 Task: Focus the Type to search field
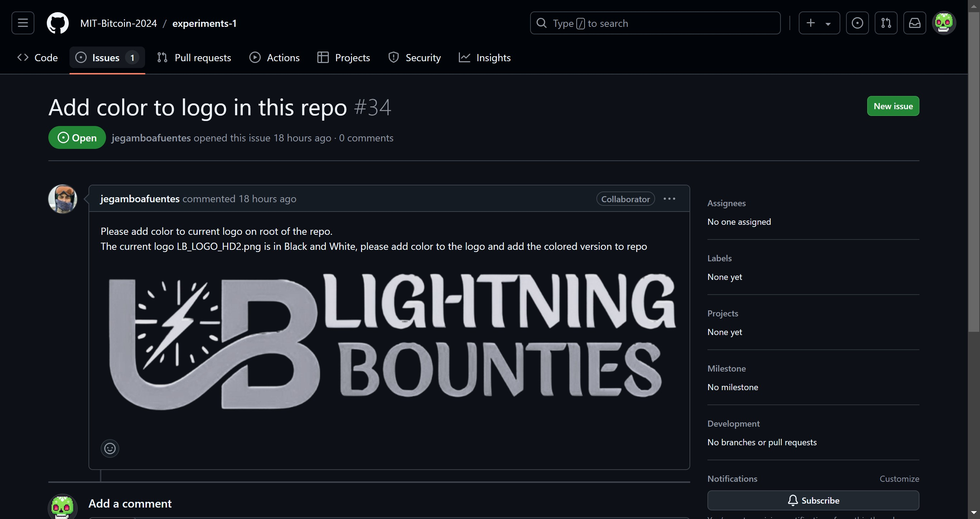coord(655,23)
